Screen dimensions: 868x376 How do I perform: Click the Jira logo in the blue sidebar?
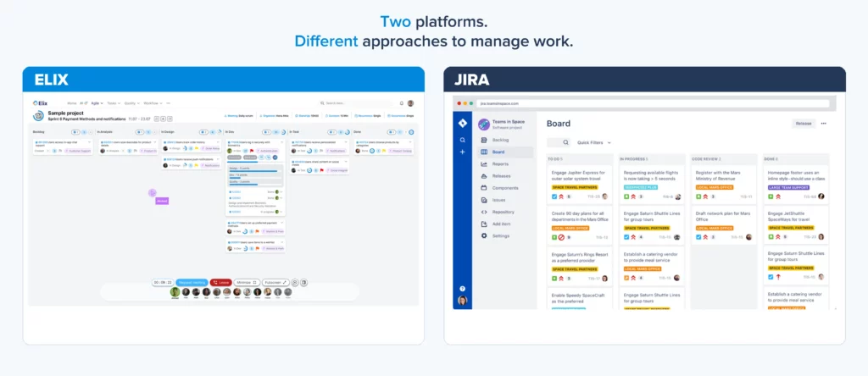(462, 124)
